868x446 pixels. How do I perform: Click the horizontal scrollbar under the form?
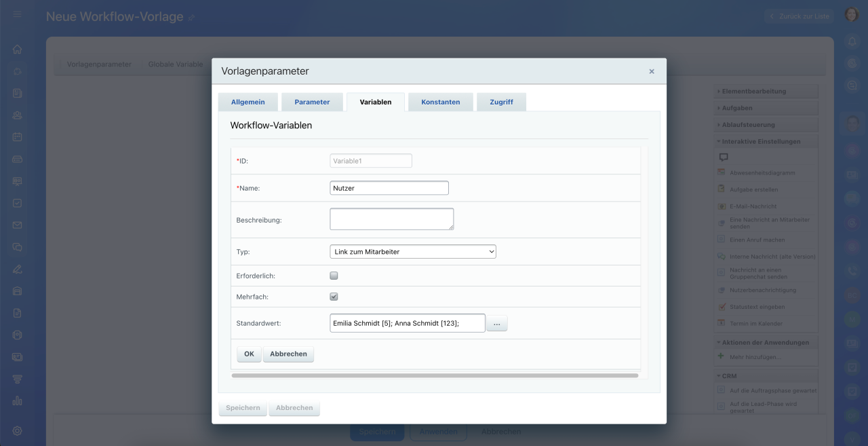click(x=434, y=375)
